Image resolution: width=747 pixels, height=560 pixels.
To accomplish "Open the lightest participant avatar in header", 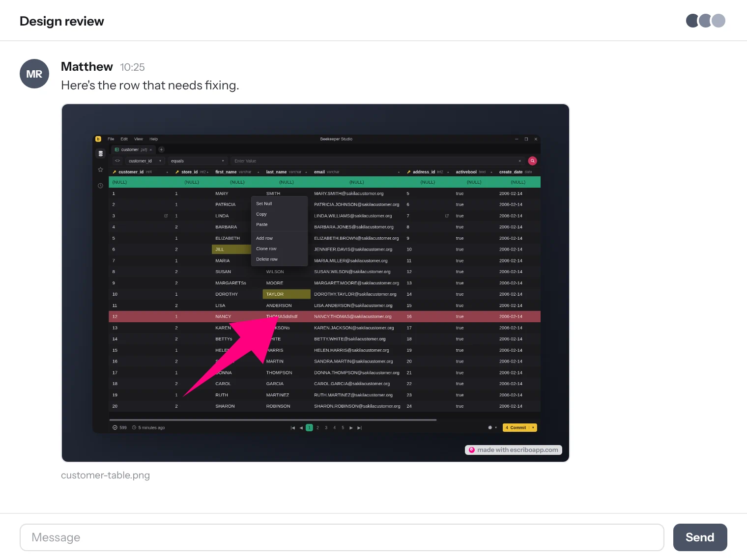I will pos(718,21).
